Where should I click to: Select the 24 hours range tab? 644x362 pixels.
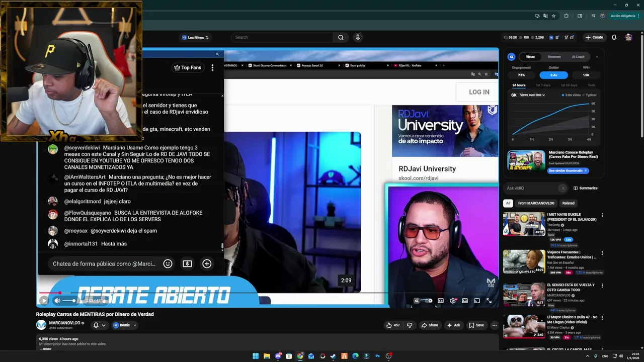click(x=519, y=85)
